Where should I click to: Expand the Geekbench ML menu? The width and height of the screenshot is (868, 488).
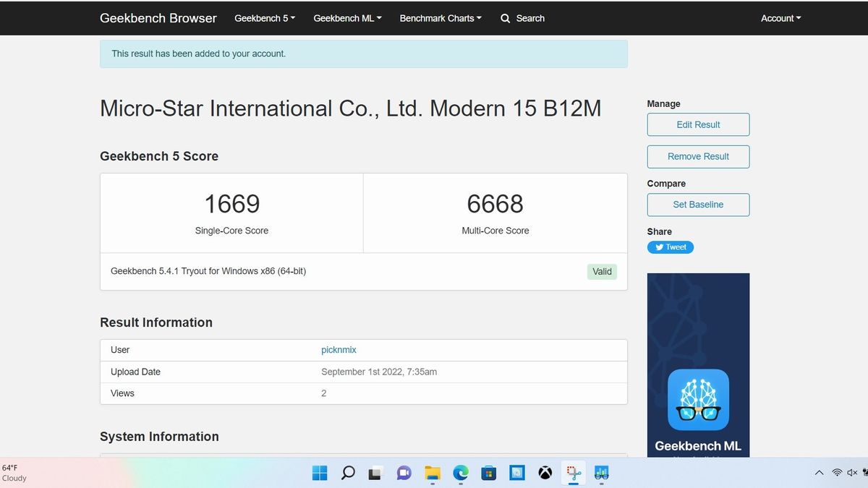[x=347, y=18]
